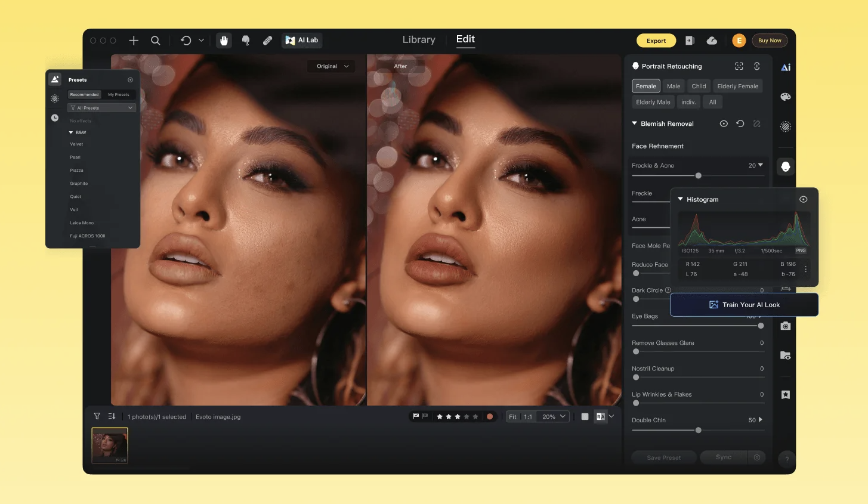Select the Female category
Screen dimensions: 868x504
[x=646, y=86]
